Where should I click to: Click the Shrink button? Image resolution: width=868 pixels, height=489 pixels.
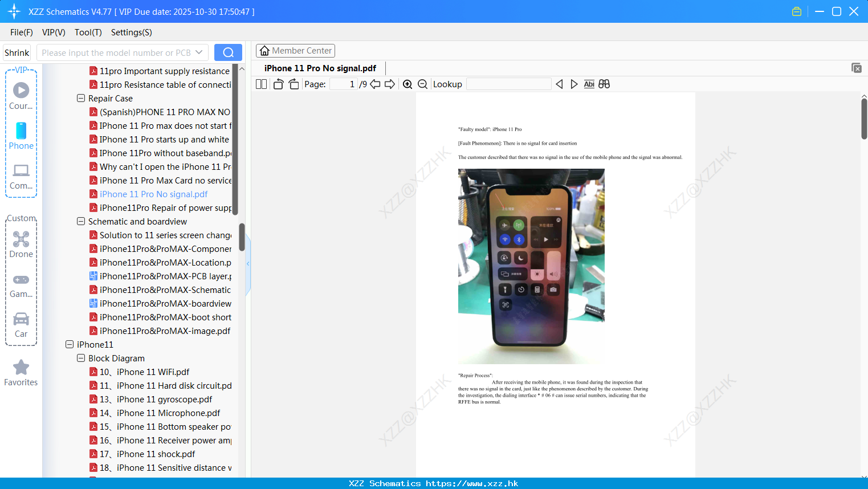[x=17, y=52]
